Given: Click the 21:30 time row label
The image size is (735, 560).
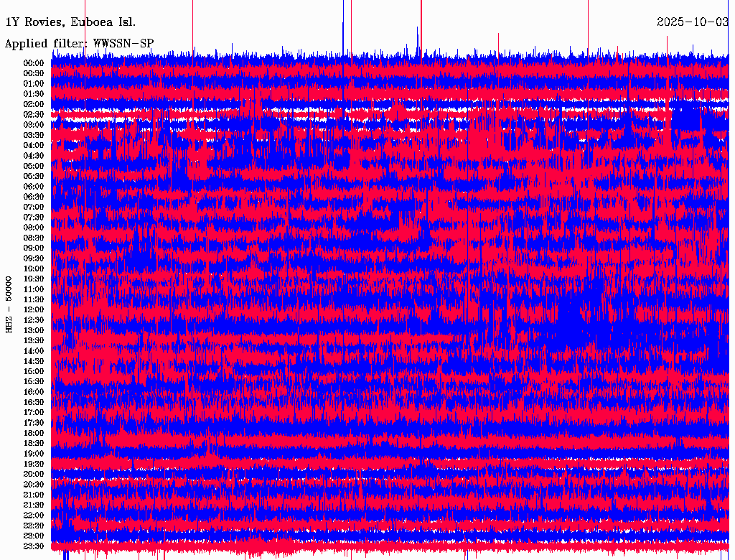Looking at the screenshot, I should (34, 505).
